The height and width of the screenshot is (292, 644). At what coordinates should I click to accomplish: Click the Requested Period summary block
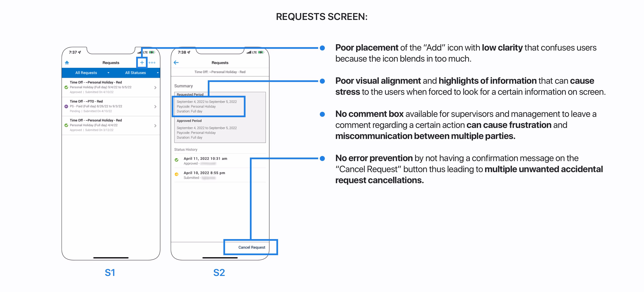coord(206,106)
